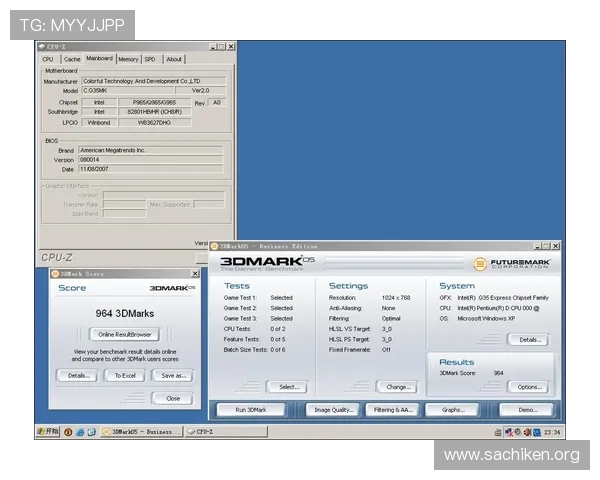
Task: Click Select... under the Tests section
Action: (287, 386)
